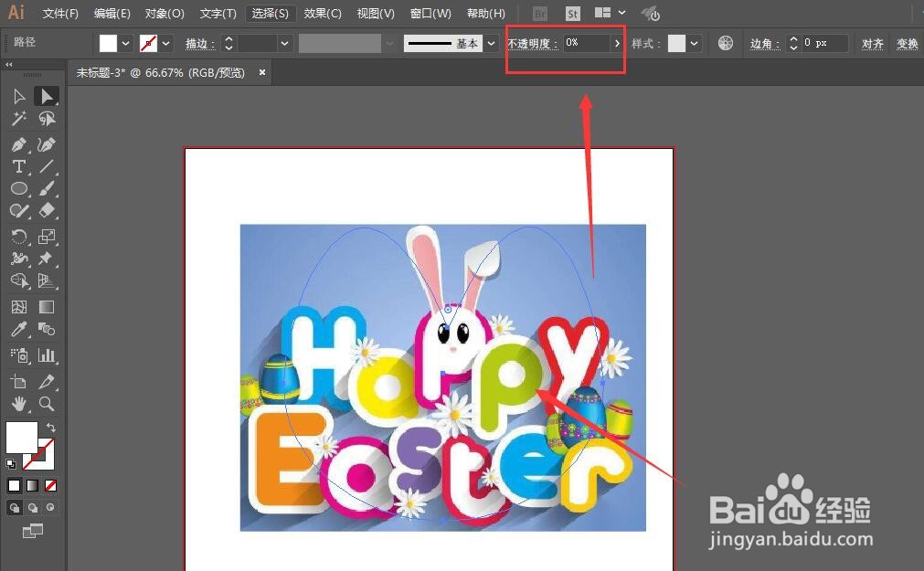The width and height of the screenshot is (924, 571).
Task: Open the fill color dropdown arrow
Action: point(125,43)
